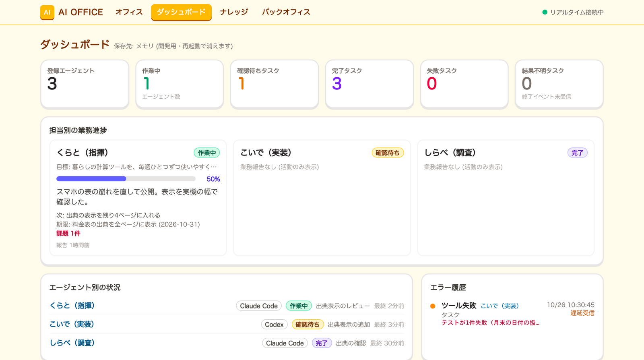
Task: Click the 作業中 stat card showing 1
Action: 180,84
